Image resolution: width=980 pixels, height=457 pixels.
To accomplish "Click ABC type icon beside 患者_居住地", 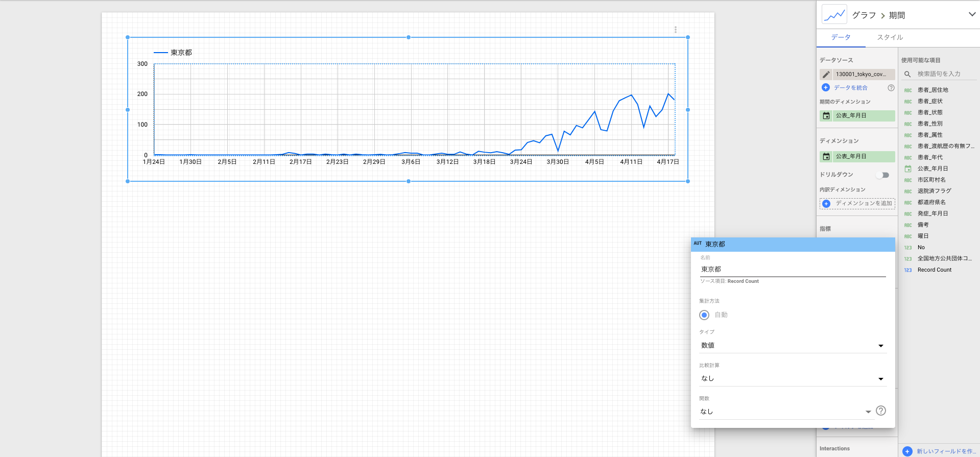I will (908, 90).
